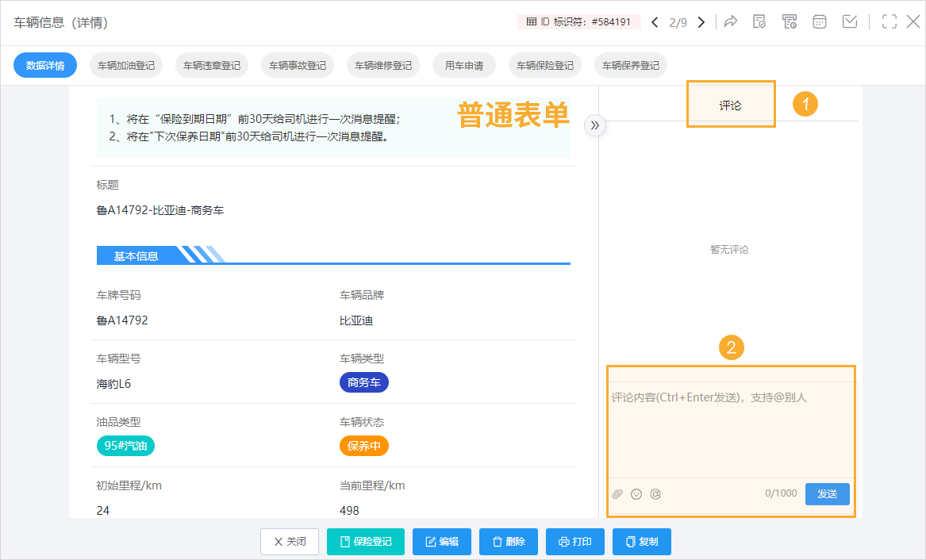The height and width of the screenshot is (560, 926).
Task: Select the 用车申请 tab
Action: [464, 65]
